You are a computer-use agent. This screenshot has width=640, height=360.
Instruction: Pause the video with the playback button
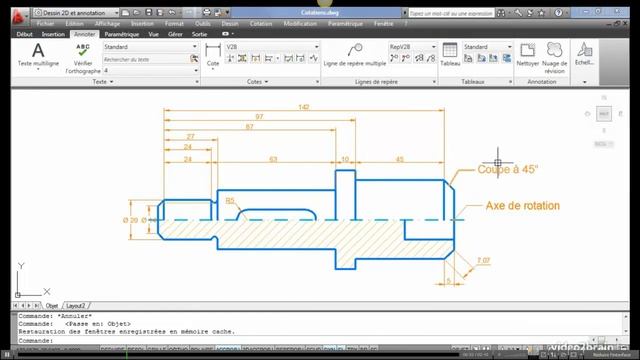pyautogui.click(x=7, y=355)
